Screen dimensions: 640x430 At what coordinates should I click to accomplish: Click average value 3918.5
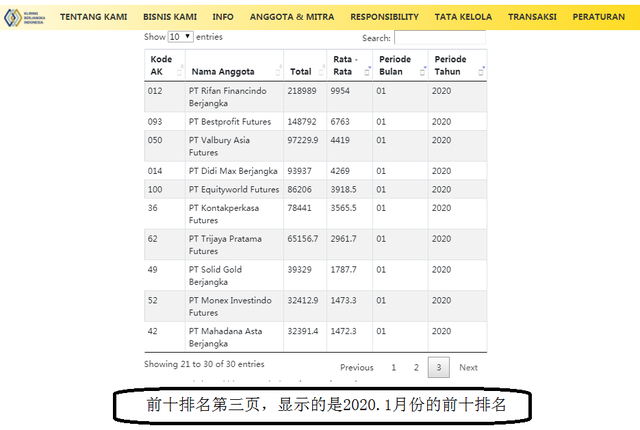343,189
